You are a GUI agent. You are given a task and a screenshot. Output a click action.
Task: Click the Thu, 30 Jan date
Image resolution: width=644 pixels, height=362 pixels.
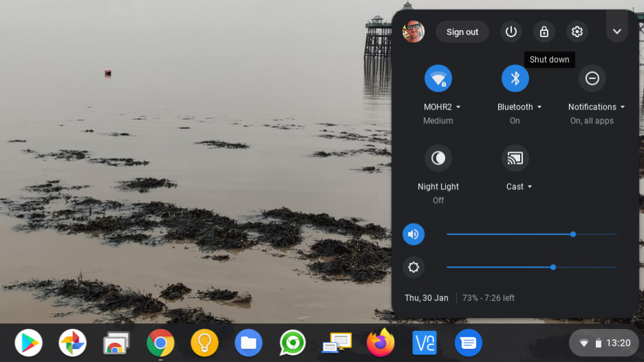coord(427,298)
